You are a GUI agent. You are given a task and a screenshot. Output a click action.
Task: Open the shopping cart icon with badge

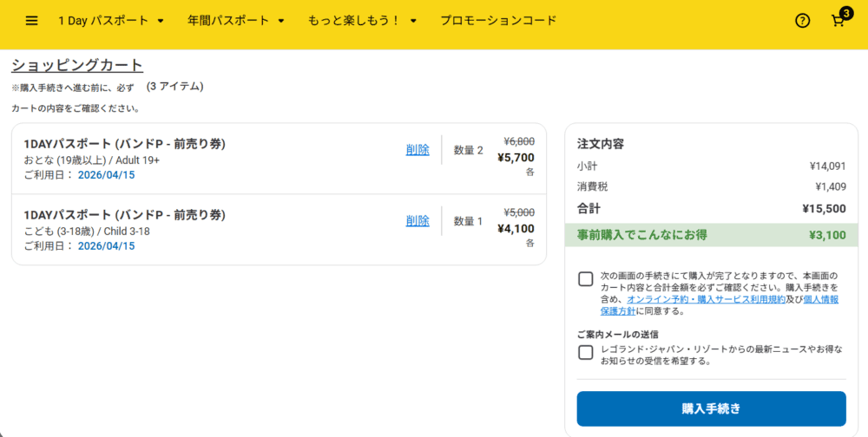tap(839, 19)
